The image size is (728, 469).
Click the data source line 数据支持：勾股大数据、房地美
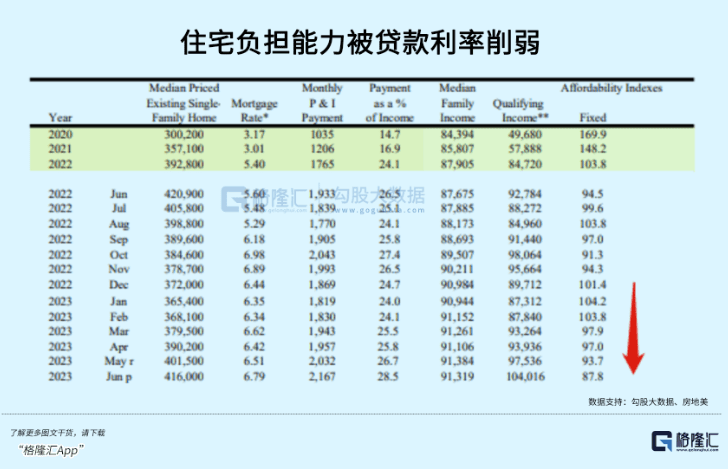point(648,402)
